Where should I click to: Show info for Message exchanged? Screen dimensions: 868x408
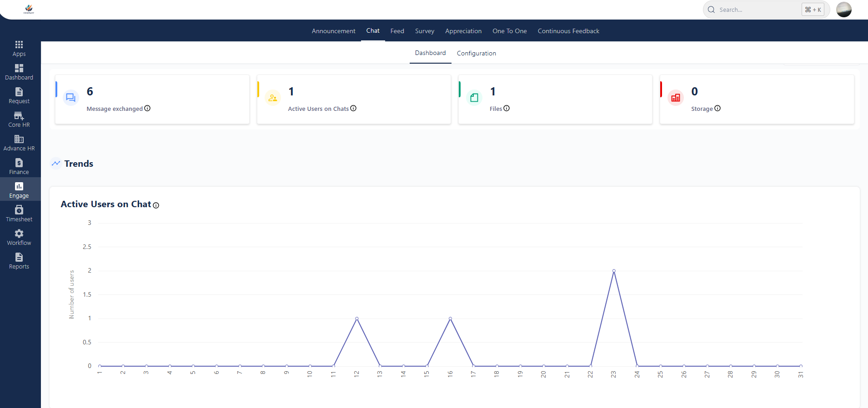[x=147, y=108]
